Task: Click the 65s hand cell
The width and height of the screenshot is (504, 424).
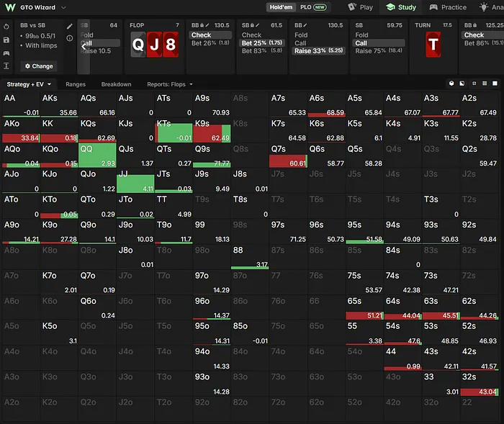Action: click(x=364, y=307)
